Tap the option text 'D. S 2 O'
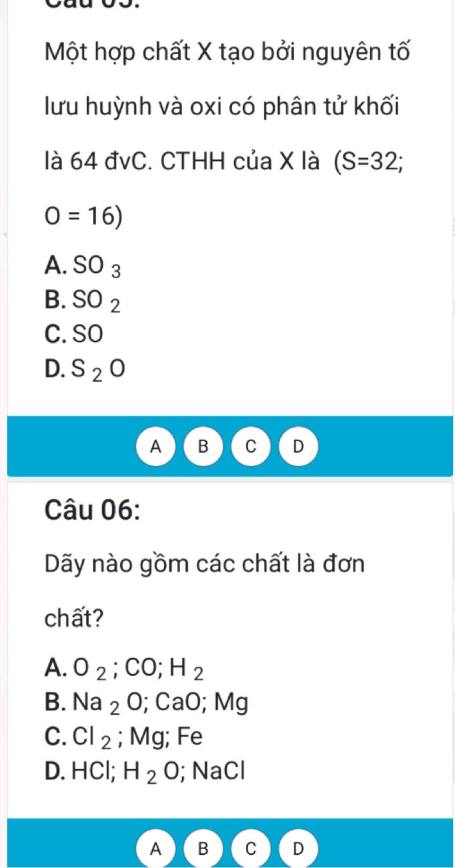Viewport: 455px width, 868px height. (x=85, y=369)
